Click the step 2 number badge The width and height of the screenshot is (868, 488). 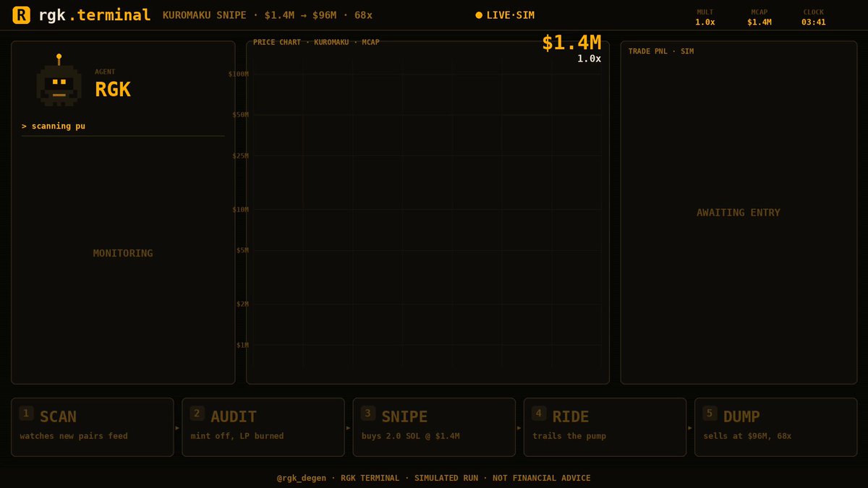tap(197, 414)
